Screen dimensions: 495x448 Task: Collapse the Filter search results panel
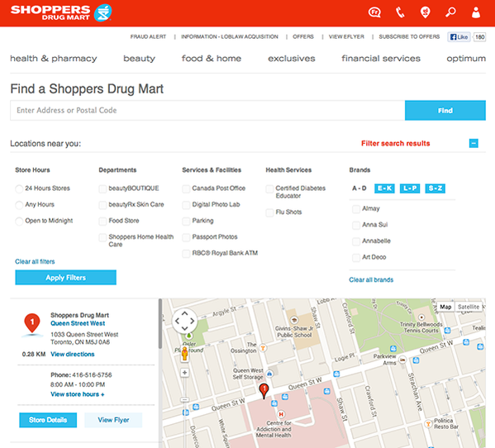point(474,143)
